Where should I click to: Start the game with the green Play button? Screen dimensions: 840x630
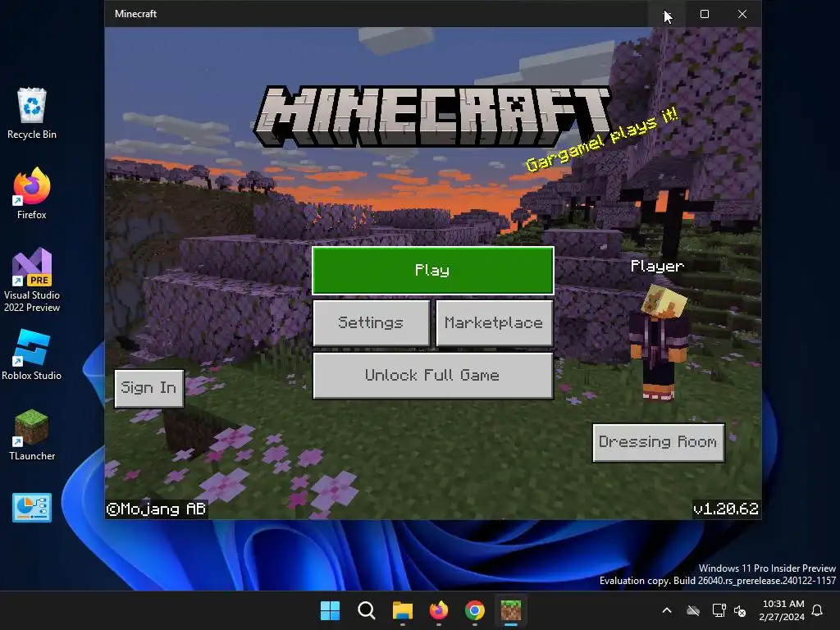(433, 271)
